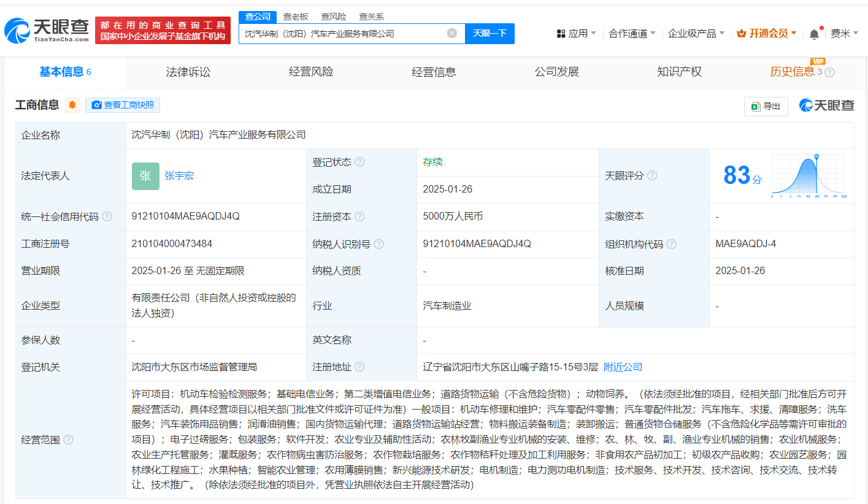Click the 导出 export button
868x504 pixels.
click(766, 106)
